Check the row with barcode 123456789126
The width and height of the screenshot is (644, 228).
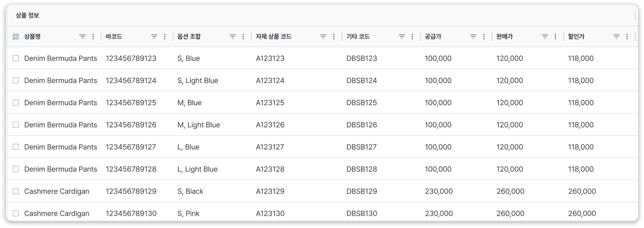click(16, 125)
